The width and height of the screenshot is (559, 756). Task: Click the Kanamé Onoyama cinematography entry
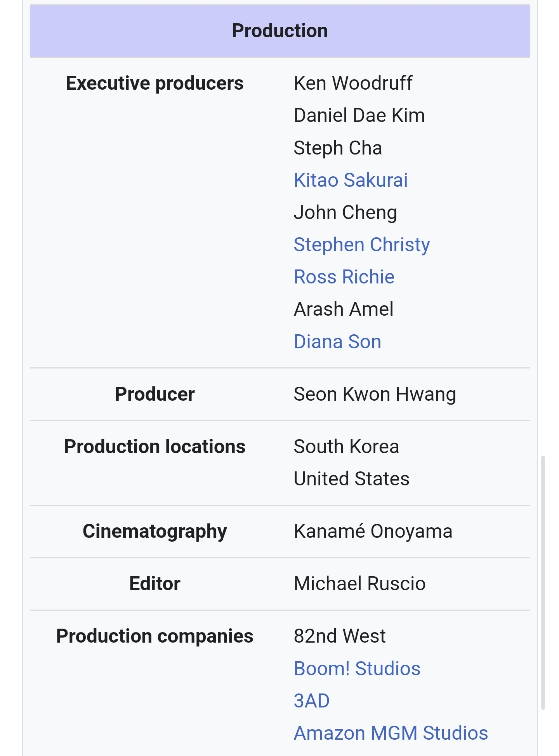tap(373, 531)
